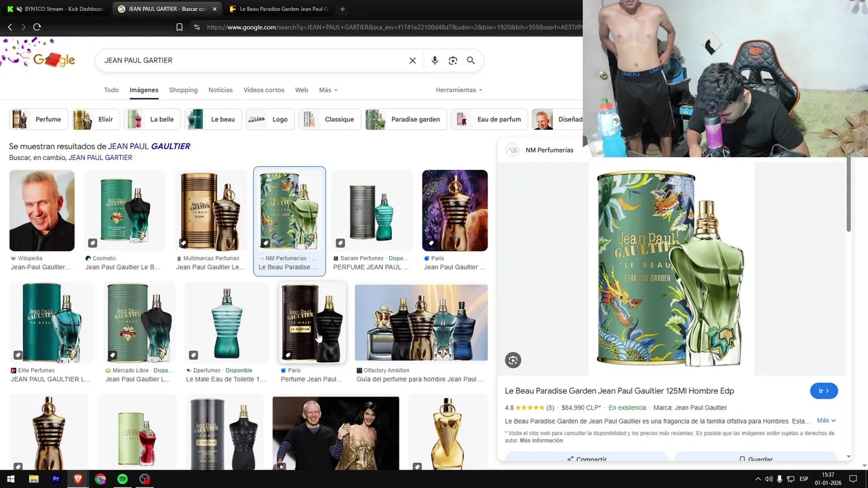Open the Multimarcas Perfumes result thumbnail
This screenshot has width=868, height=488.
point(212,211)
